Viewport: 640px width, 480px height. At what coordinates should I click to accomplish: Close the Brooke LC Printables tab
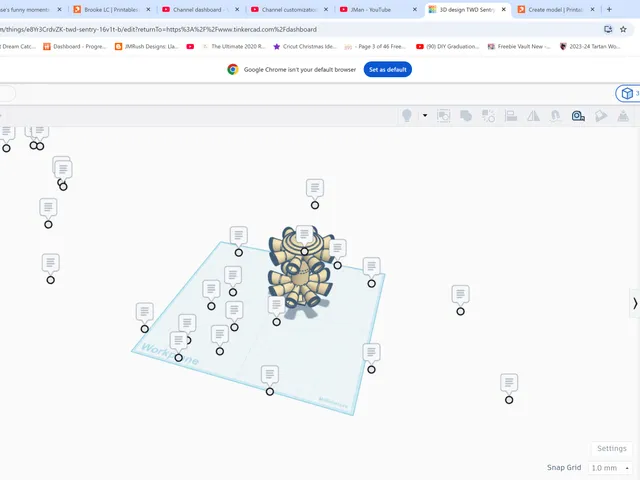(x=148, y=9)
